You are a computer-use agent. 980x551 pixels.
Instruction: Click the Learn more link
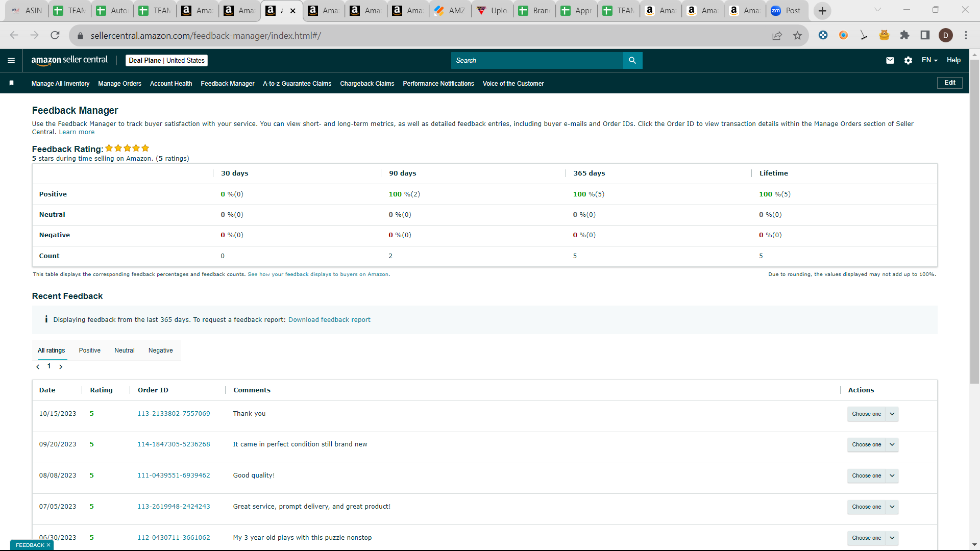tap(77, 132)
